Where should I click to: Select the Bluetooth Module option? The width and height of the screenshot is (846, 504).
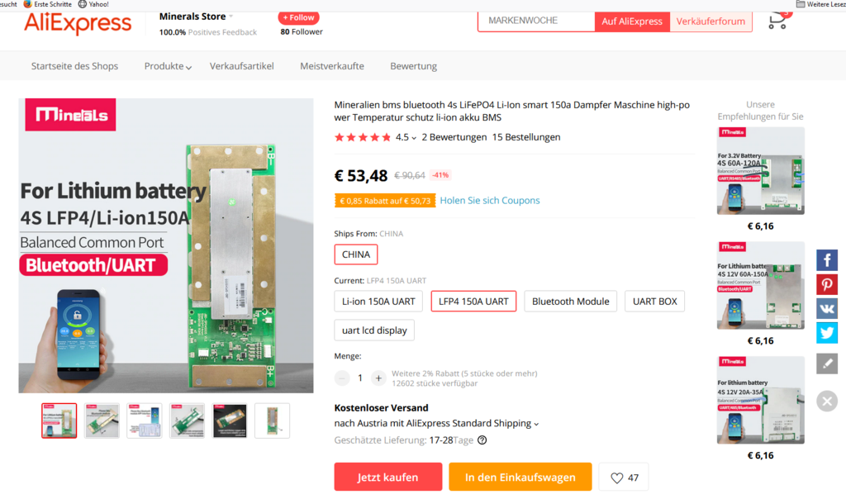click(x=570, y=302)
